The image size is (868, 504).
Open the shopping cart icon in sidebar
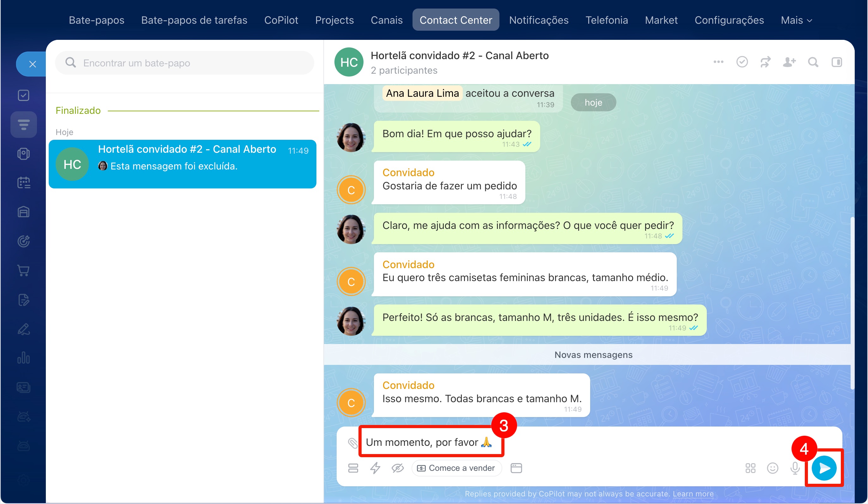click(23, 271)
